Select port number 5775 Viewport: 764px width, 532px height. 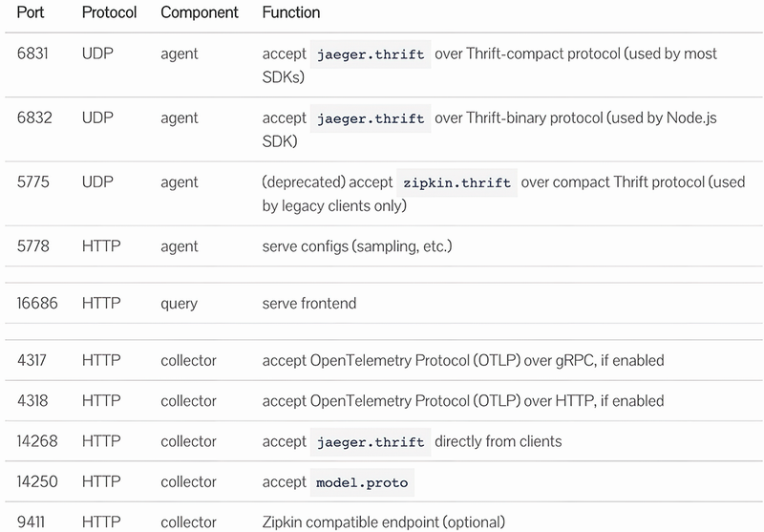(33, 181)
